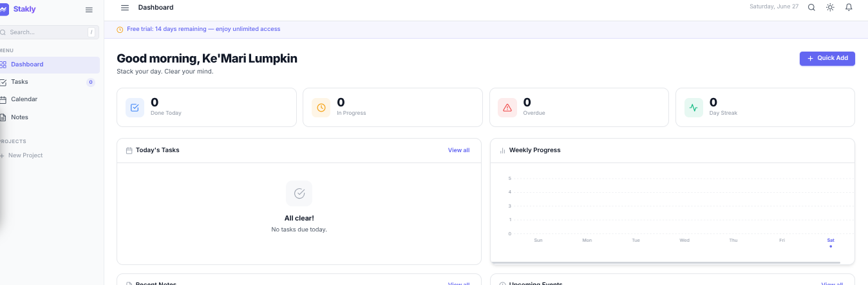
Task: Click the Done Today stat card
Action: (206, 107)
